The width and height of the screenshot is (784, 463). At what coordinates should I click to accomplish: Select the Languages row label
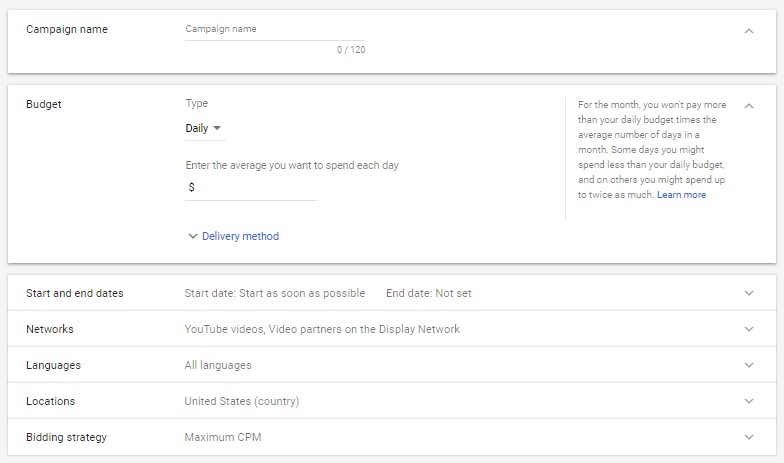coord(53,365)
